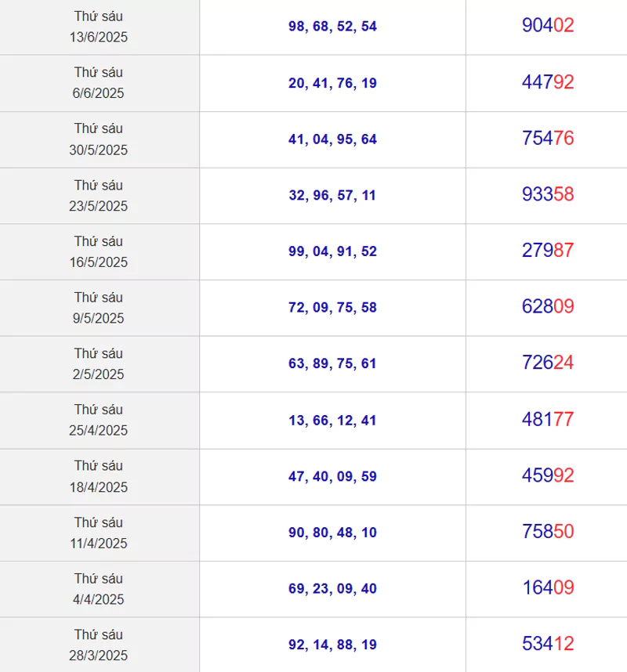
Task: Select the result number 72624
Action: [x=548, y=363]
